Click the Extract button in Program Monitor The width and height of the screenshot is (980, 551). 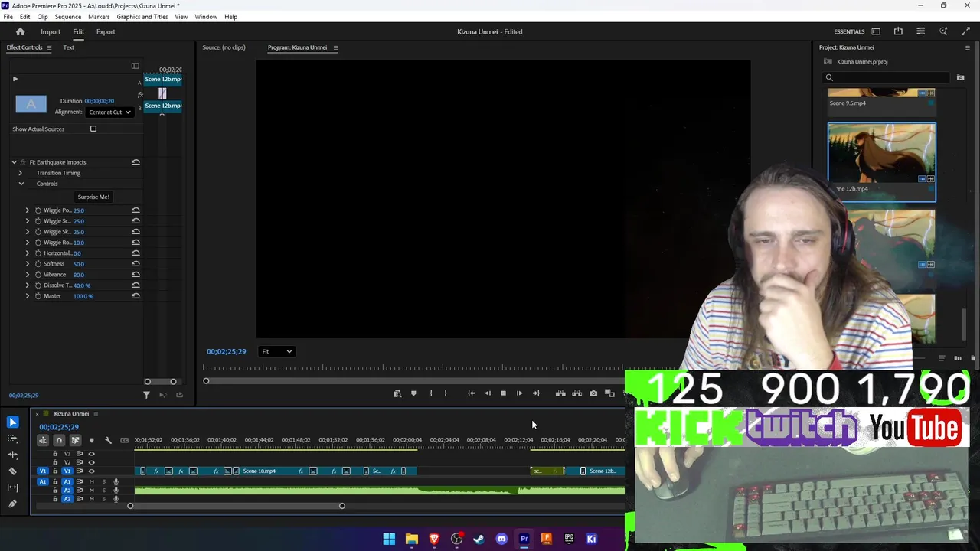[x=577, y=393]
